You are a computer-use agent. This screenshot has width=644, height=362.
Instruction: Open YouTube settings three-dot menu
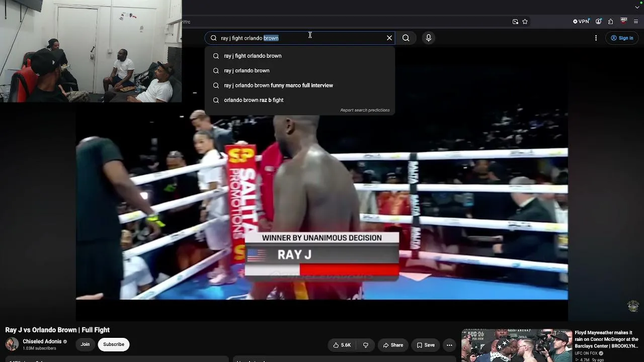tap(596, 38)
